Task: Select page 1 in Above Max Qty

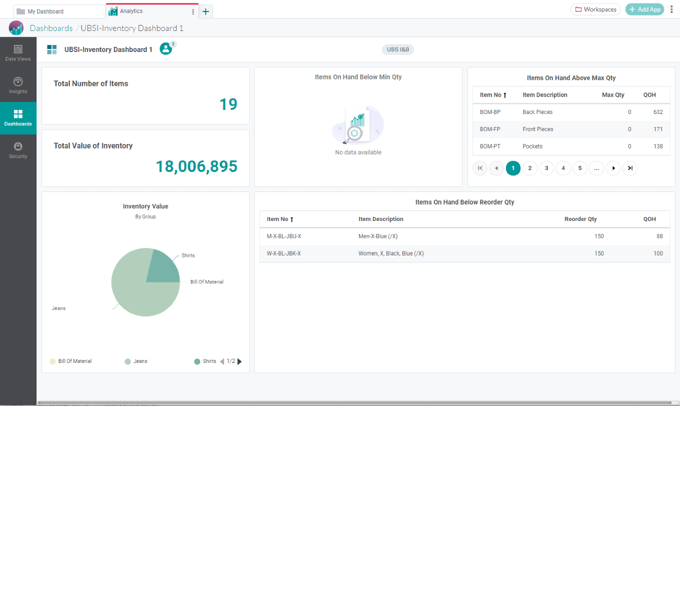Action: point(513,168)
